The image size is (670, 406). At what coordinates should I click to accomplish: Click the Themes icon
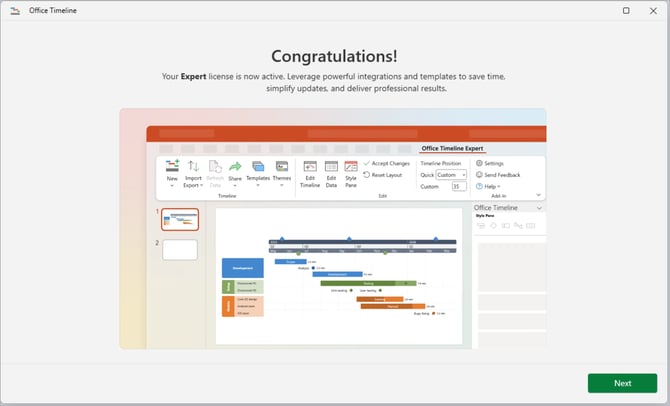point(282,167)
